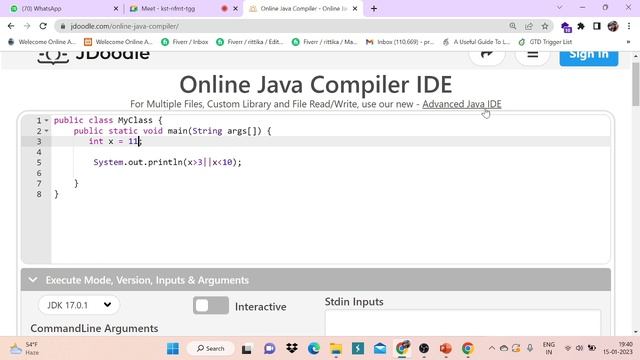Open the Fiverr / Inbox bookmark

[185, 42]
